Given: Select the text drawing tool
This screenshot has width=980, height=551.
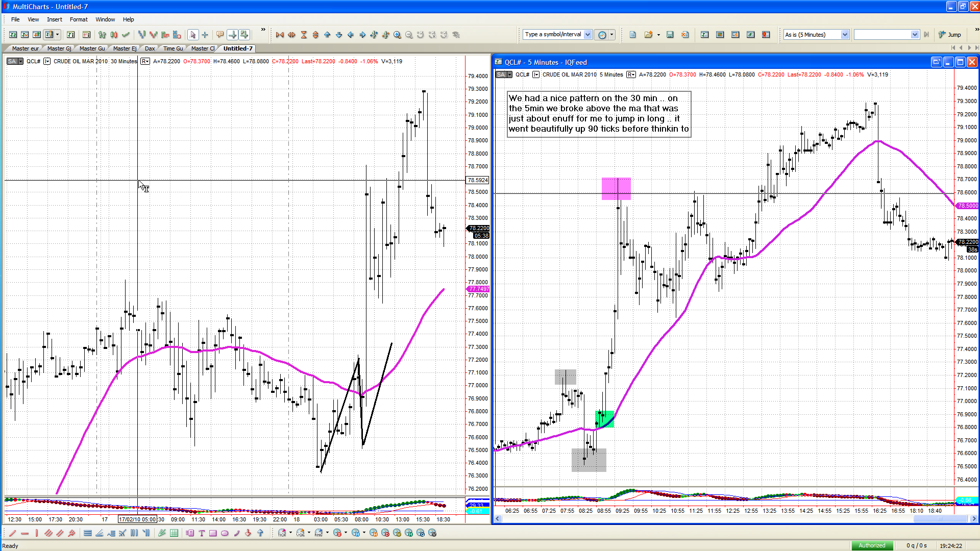Looking at the screenshot, I should 202,533.
